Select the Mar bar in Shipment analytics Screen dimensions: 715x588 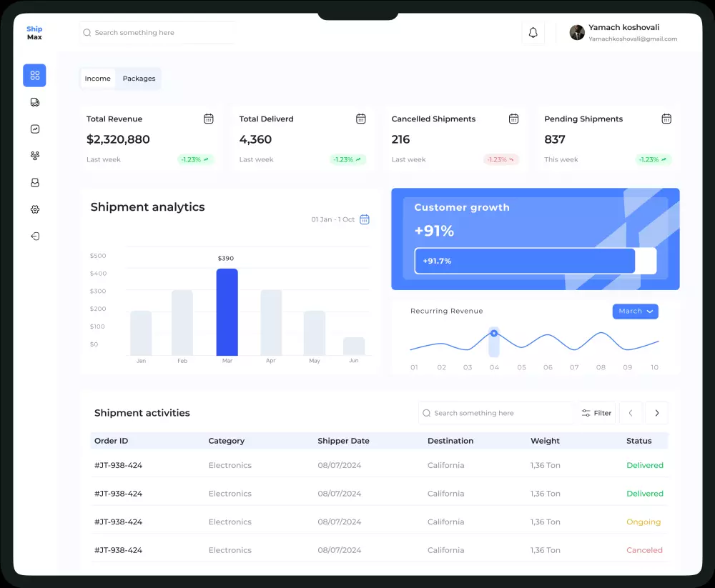click(x=227, y=312)
